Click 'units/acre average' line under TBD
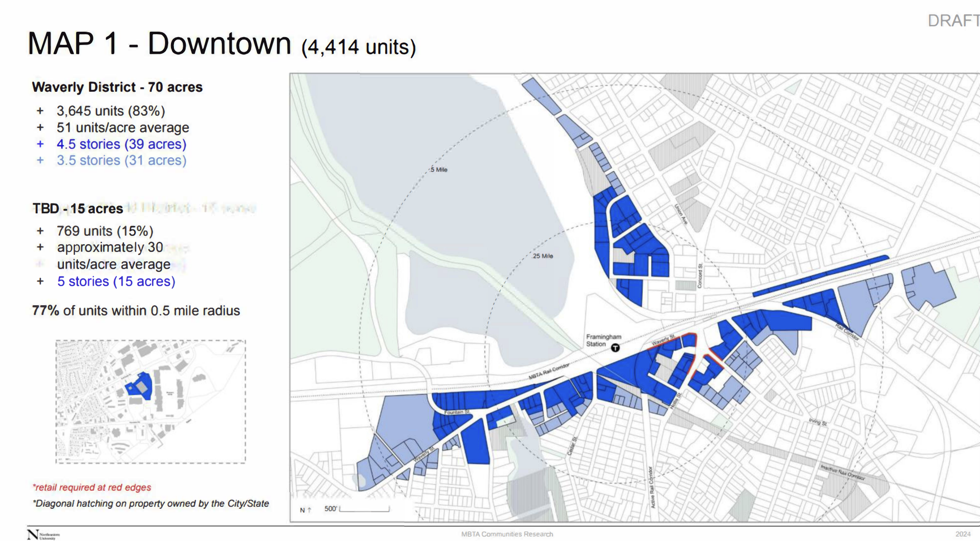Viewport: 980px width, 541px height. (x=114, y=264)
